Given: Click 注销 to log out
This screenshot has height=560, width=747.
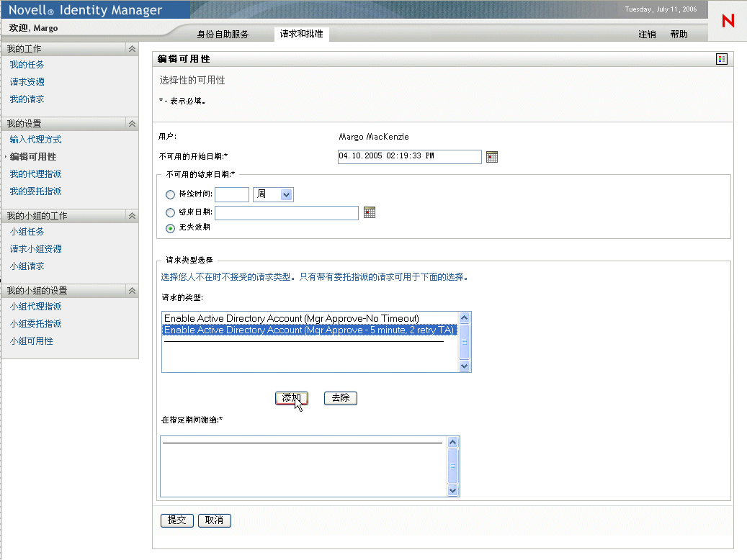Looking at the screenshot, I should 647,35.
